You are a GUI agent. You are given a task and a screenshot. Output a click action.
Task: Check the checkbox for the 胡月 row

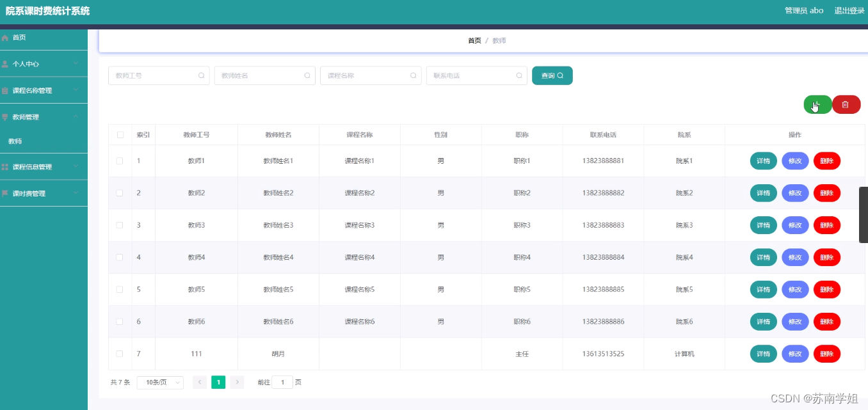click(120, 354)
